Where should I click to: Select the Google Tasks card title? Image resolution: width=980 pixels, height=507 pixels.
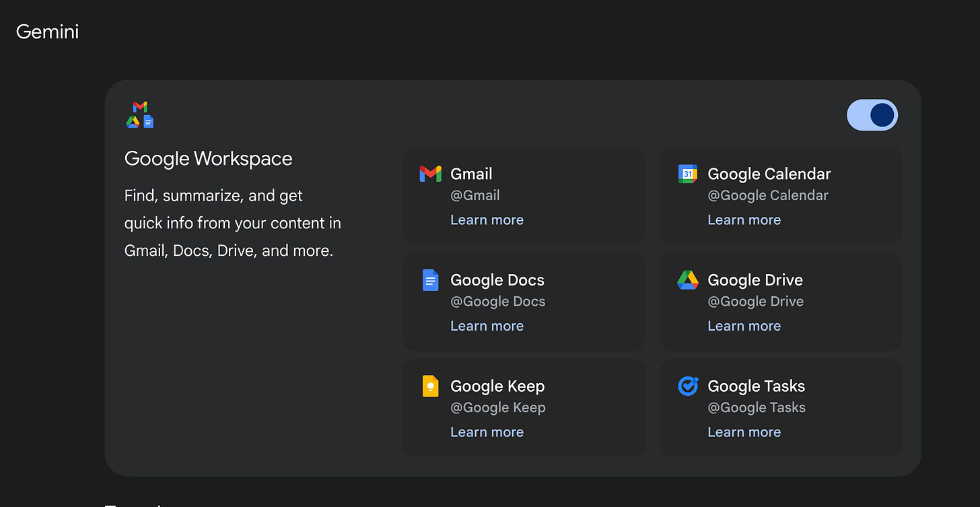point(757,386)
